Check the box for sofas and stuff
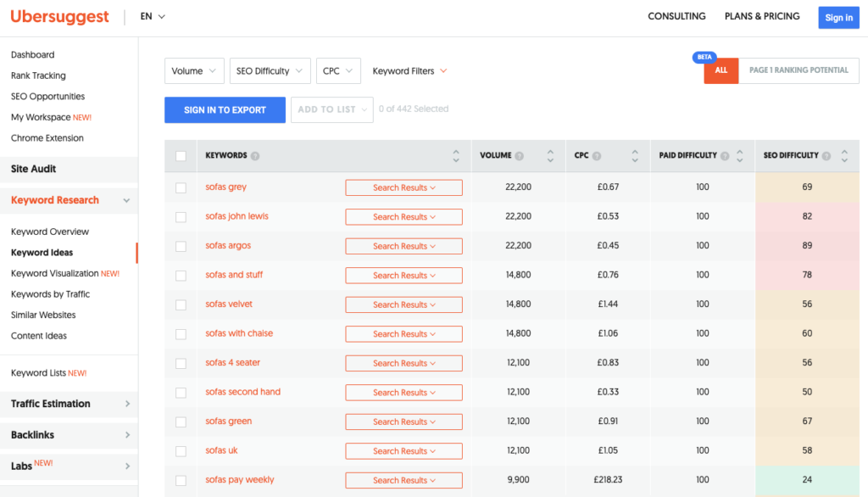 click(x=181, y=276)
